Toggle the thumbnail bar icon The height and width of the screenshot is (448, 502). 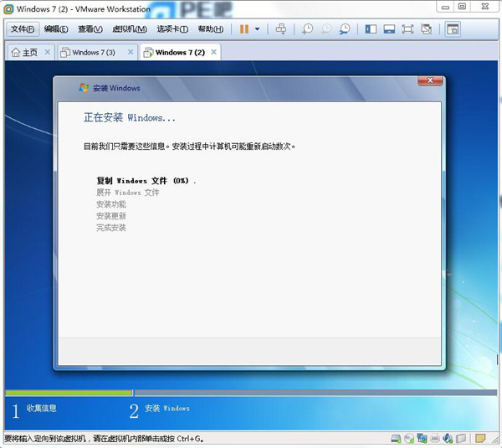pos(389,29)
